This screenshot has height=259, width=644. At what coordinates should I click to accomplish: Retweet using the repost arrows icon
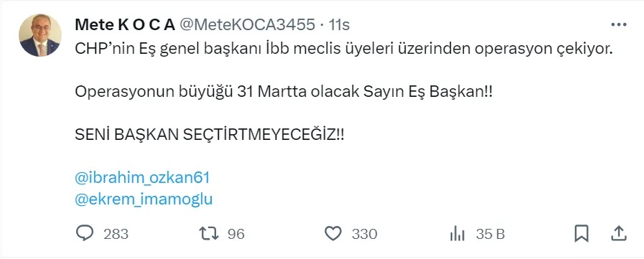209,234
